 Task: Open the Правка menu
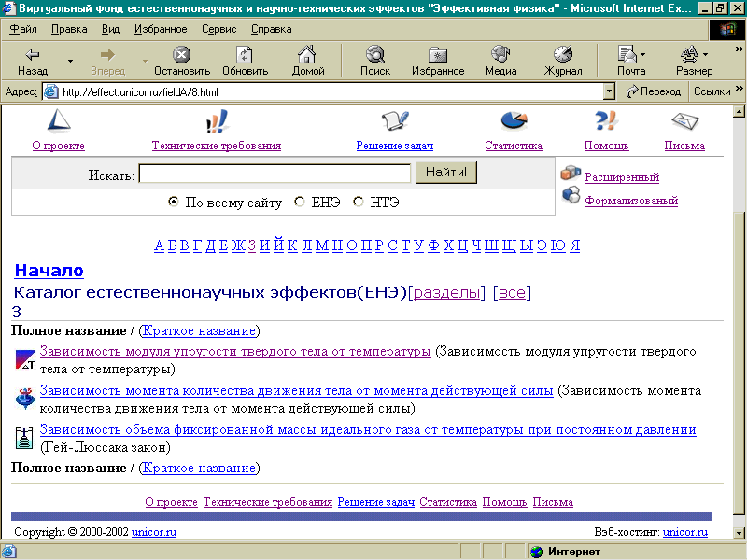[69, 29]
